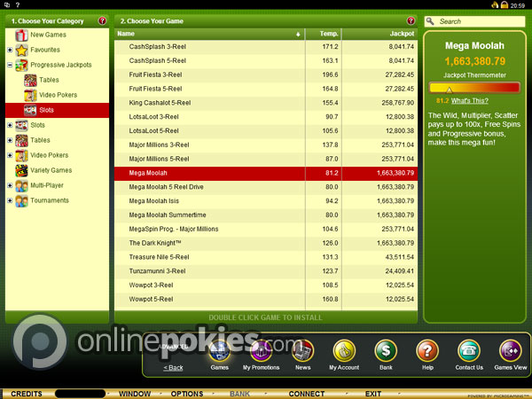Image resolution: width=532 pixels, height=399 pixels.
Task: Click the question mark in top-left bar
Action: [x=18, y=4]
